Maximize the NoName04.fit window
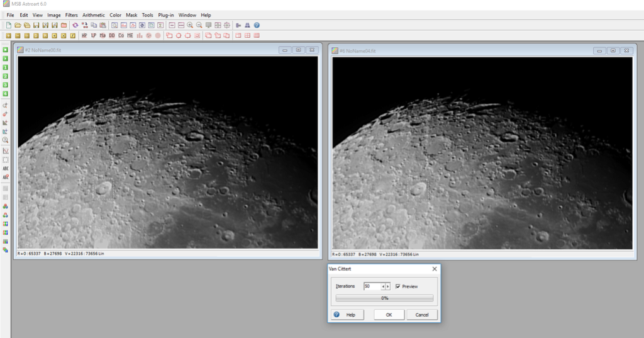 (x=613, y=50)
